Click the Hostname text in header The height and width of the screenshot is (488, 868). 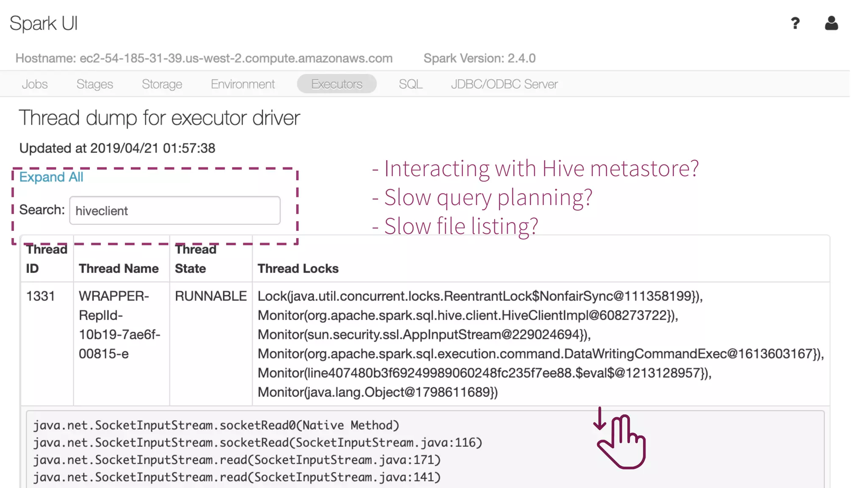click(204, 58)
